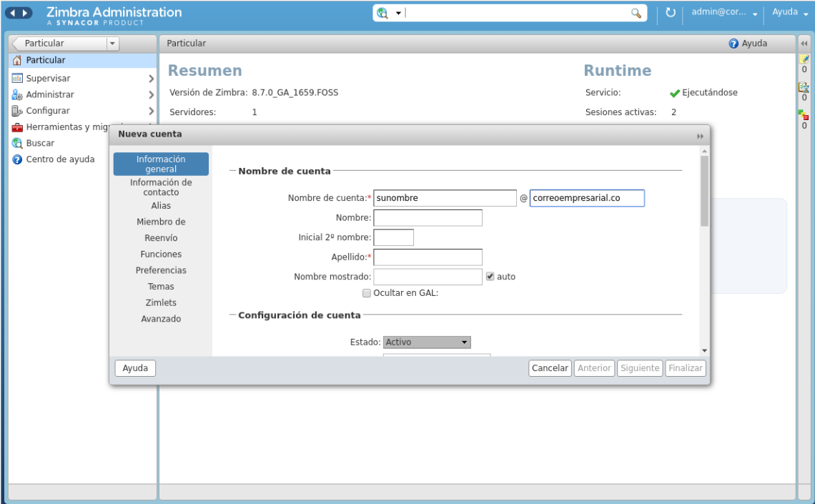Open the Estado dropdown set to Activo
This screenshot has height=504, width=815.
[x=427, y=342]
